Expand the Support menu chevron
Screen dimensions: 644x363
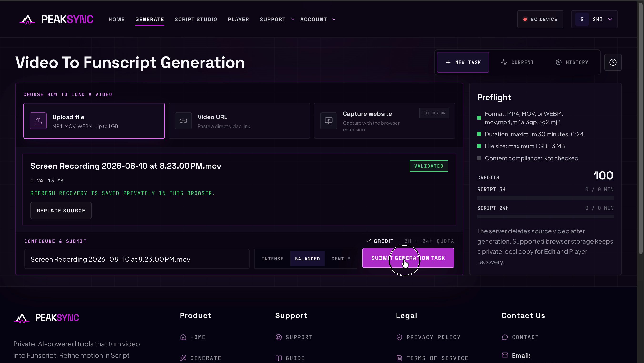[293, 20]
